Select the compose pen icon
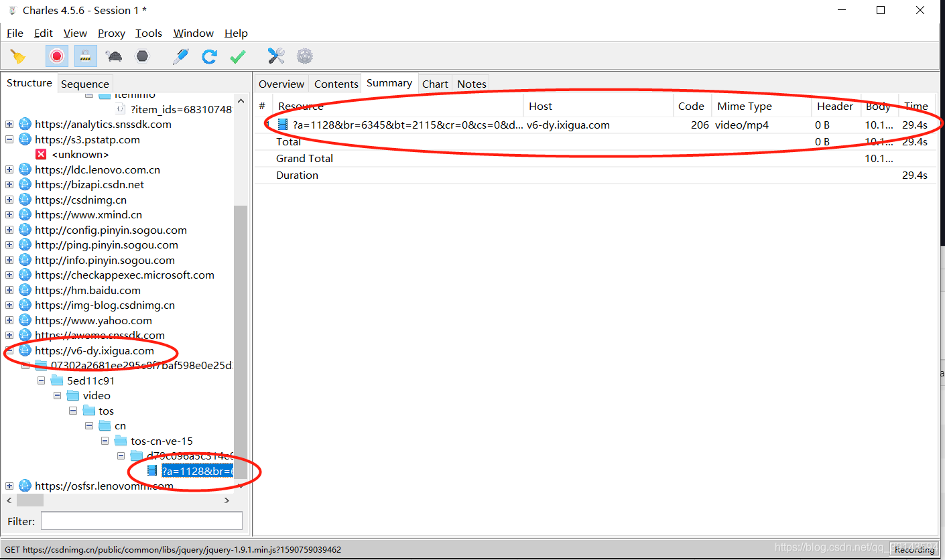The image size is (945, 560). (x=180, y=56)
